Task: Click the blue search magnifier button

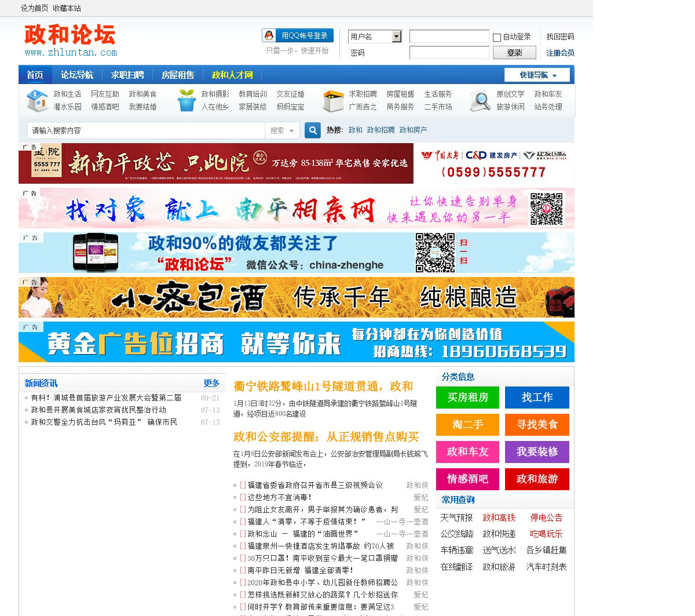Action: [x=313, y=130]
